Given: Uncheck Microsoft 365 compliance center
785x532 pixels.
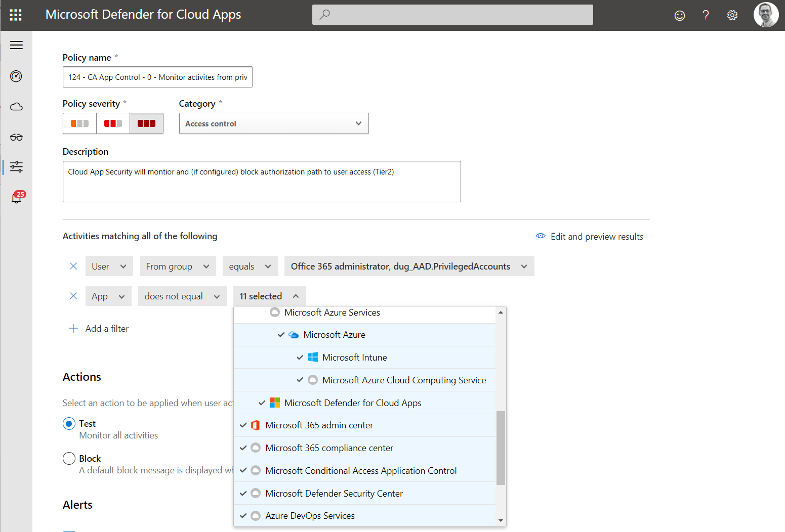Looking at the screenshot, I should click(x=243, y=448).
